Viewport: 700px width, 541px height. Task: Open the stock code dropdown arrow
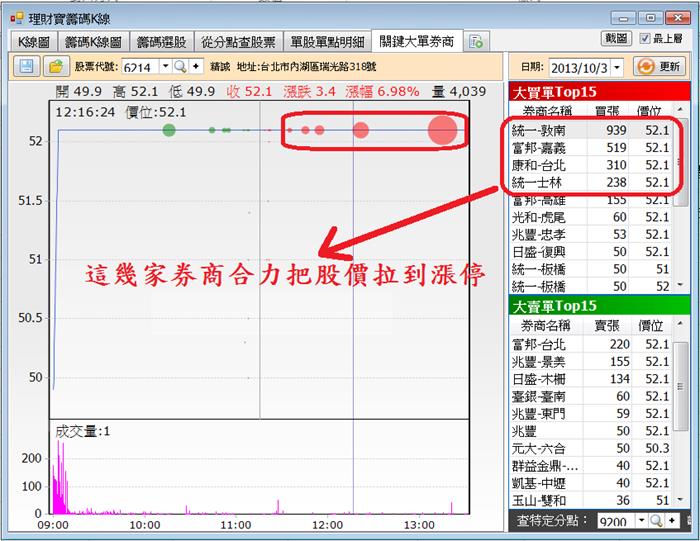pyautogui.click(x=165, y=67)
